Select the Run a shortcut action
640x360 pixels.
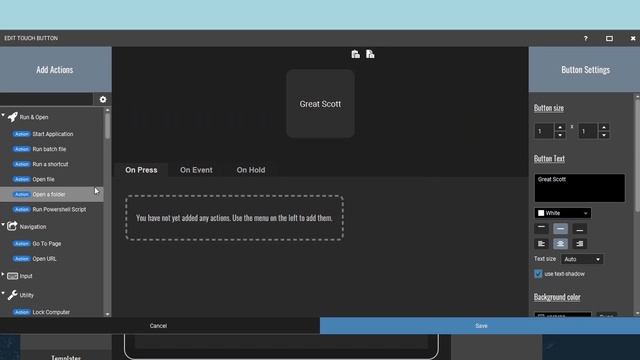(52, 164)
